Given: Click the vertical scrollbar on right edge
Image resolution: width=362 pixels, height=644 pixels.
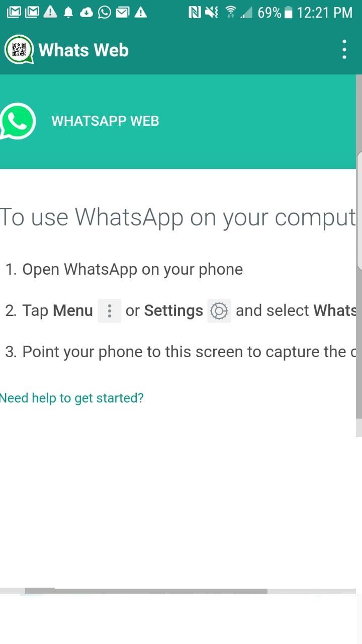Looking at the screenshot, I should coord(359,247).
